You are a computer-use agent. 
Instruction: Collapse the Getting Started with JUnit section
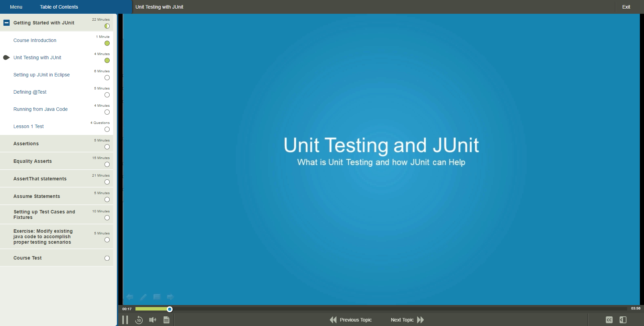pyautogui.click(x=6, y=23)
